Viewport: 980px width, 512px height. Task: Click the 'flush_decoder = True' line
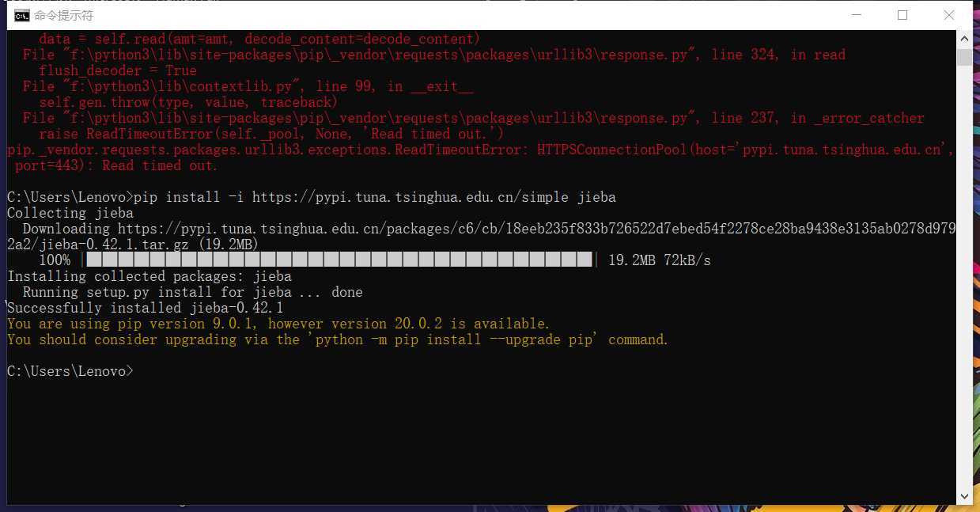pyautogui.click(x=117, y=70)
